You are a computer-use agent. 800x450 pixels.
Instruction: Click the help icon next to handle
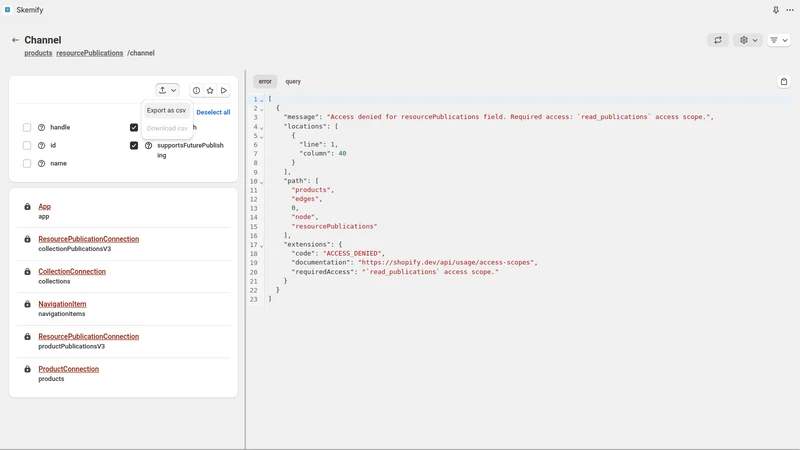(x=41, y=128)
